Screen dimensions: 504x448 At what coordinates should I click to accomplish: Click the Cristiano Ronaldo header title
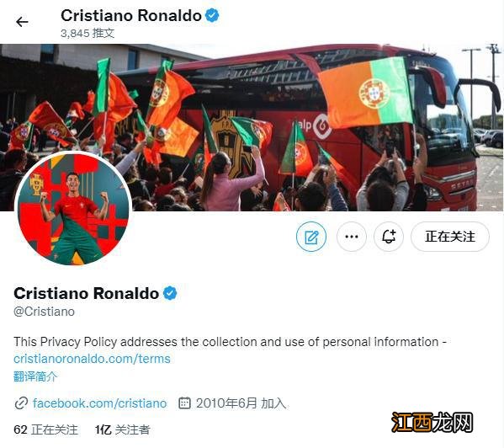point(131,15)
